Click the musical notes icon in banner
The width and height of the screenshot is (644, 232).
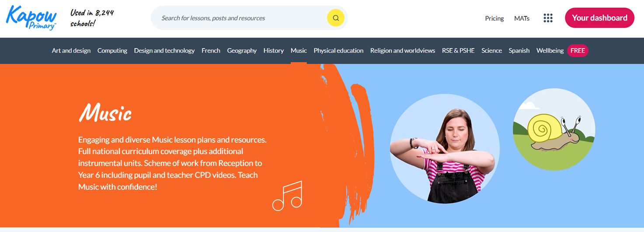[x=287, y=196]
